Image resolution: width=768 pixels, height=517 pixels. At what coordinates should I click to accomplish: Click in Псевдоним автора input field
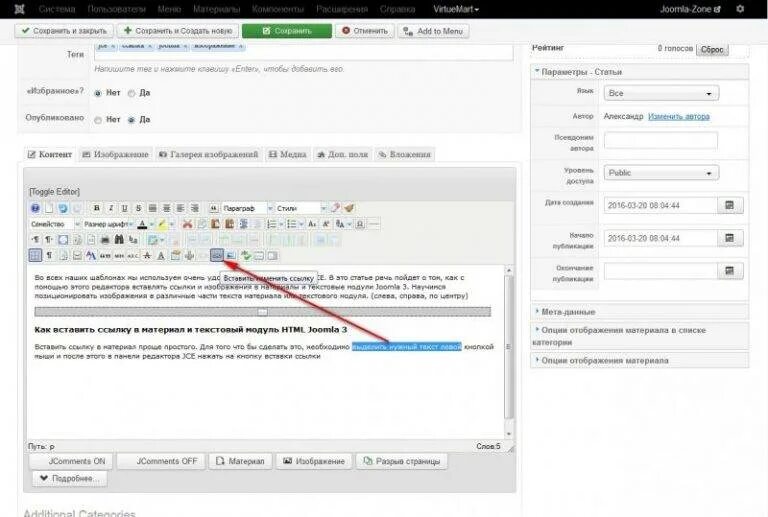point(661,141)
